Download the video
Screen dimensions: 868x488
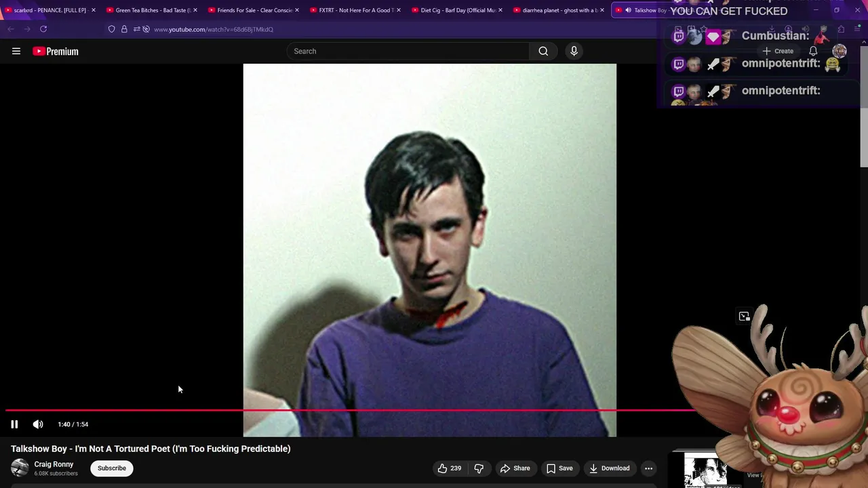click(610, 468)
